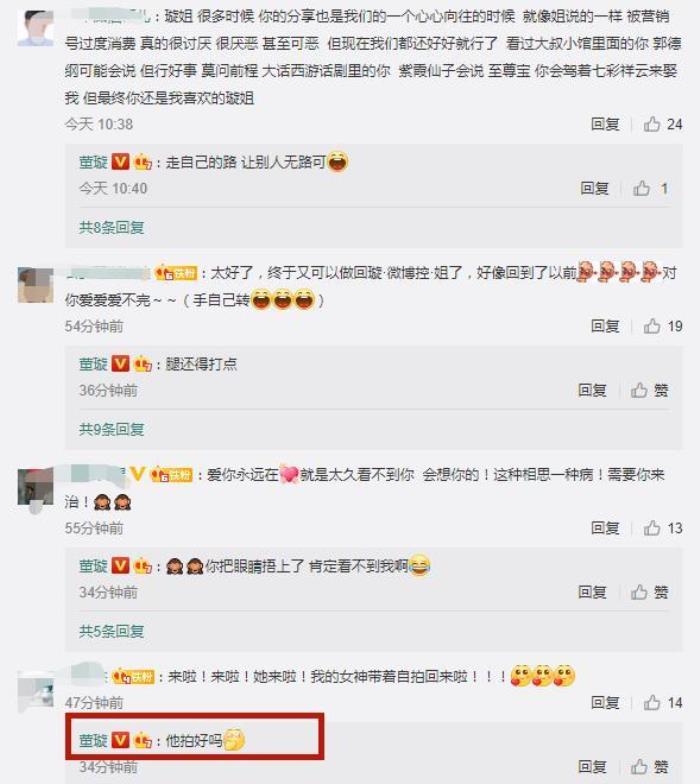
Task: Click verified V badge beside 董璇 in 36分钟前 reply
Action: [120, 364]
